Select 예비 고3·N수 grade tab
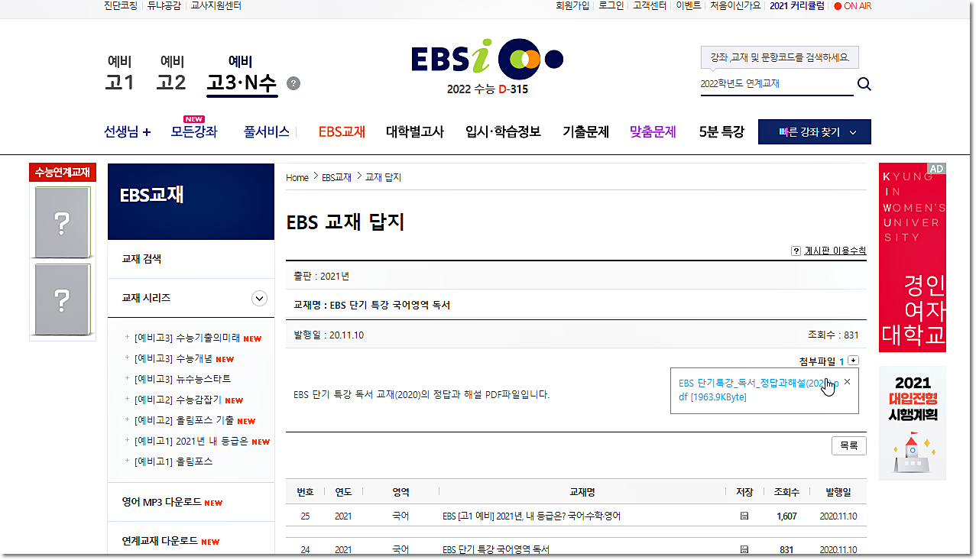Screen dimensions: 976x560 (242, 74)
